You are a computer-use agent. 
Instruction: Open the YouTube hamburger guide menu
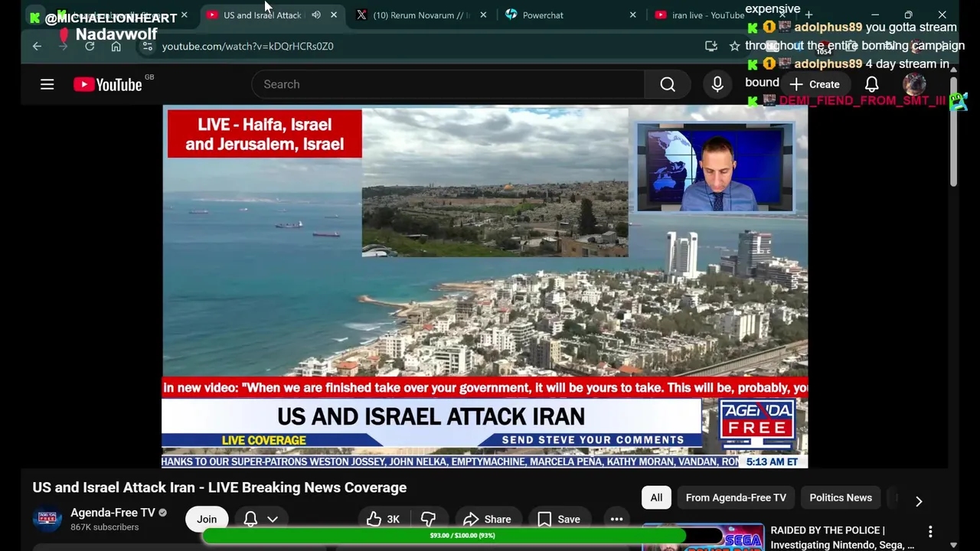click(47, 84)
